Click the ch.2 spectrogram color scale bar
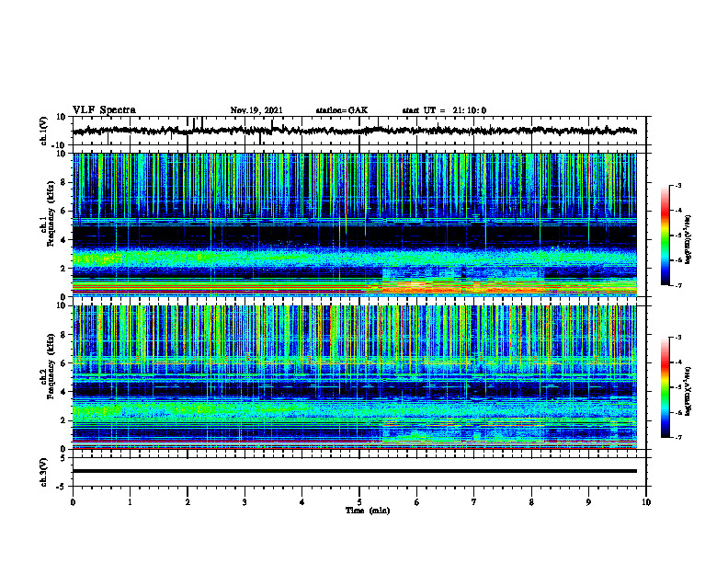The height and width of the screenshot is (563, 728). coord(665,387)
